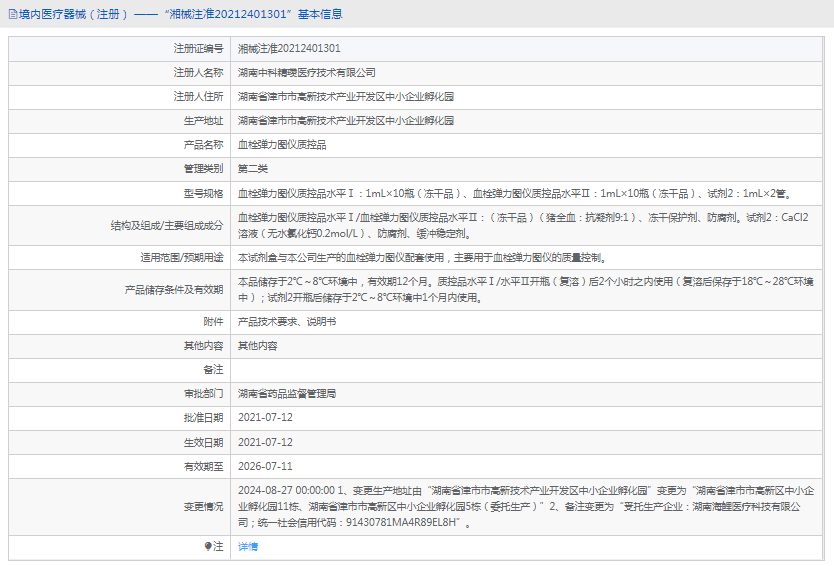The image size is (834, 566).
Task: Select the expiry date 2026-07-11
Action: click(x=265, y=467)
